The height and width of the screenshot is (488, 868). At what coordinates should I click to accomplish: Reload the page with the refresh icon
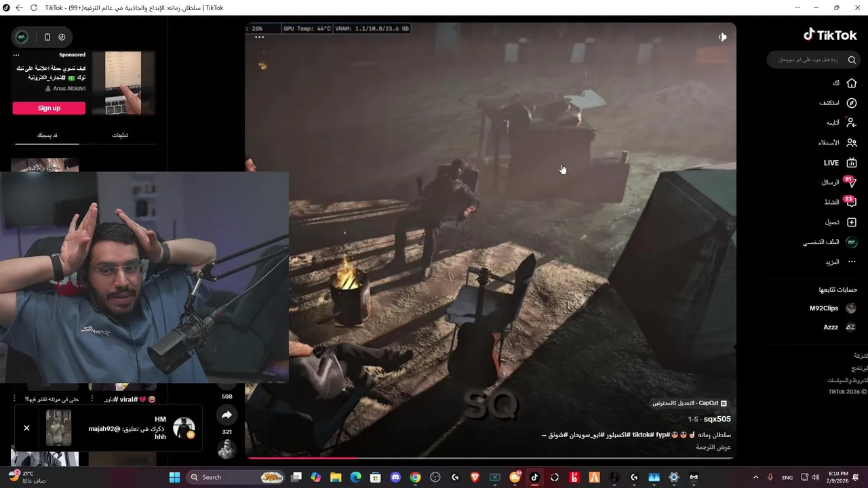click(x=33, y=7)
